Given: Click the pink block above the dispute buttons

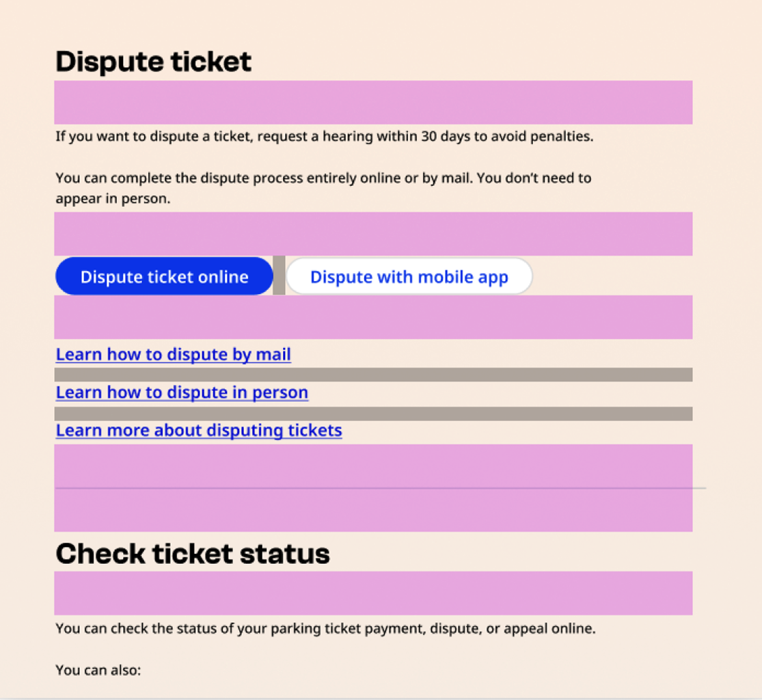Looking at the screenshot, I should coord(374,233).
